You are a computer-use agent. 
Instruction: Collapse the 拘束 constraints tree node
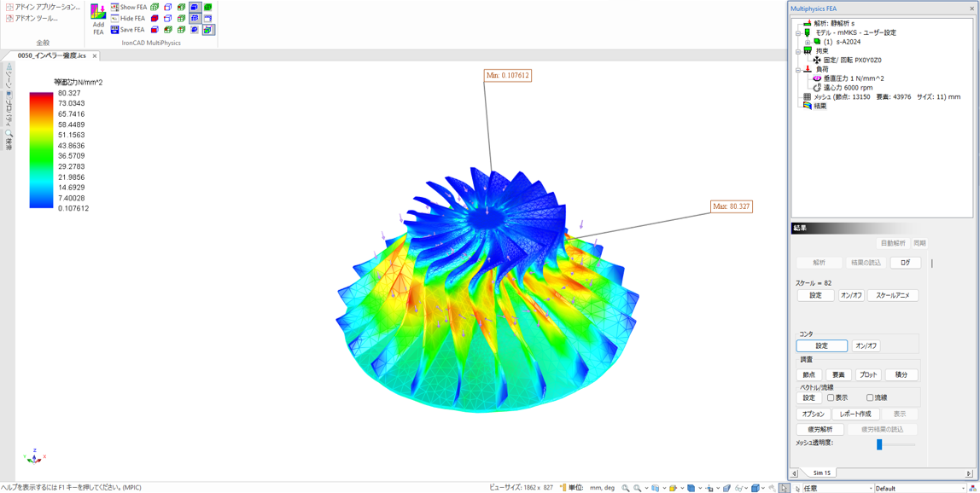coord(798,51)
